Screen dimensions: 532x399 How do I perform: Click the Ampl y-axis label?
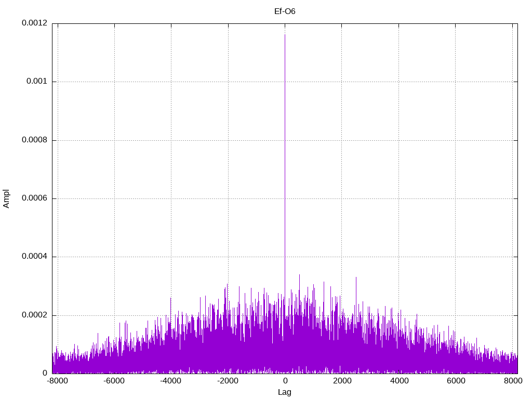pyautogui.click(x=6, y=199)
